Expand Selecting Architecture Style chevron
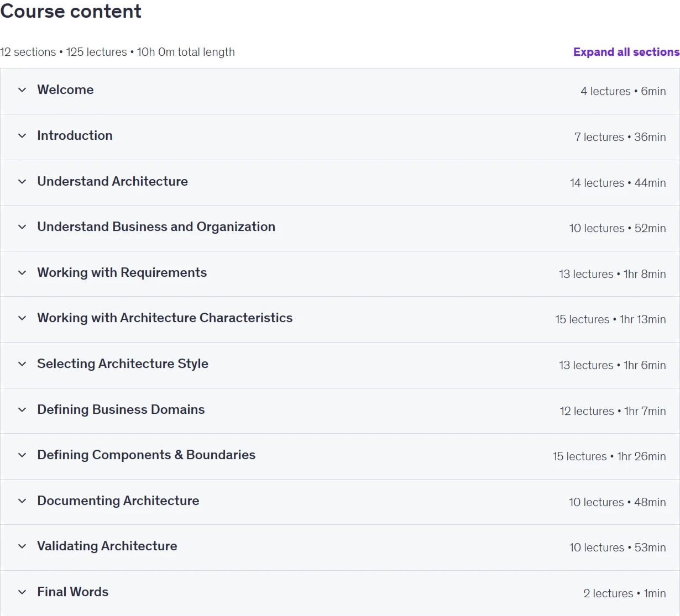 pyautogui.click(x=22, y=364)
